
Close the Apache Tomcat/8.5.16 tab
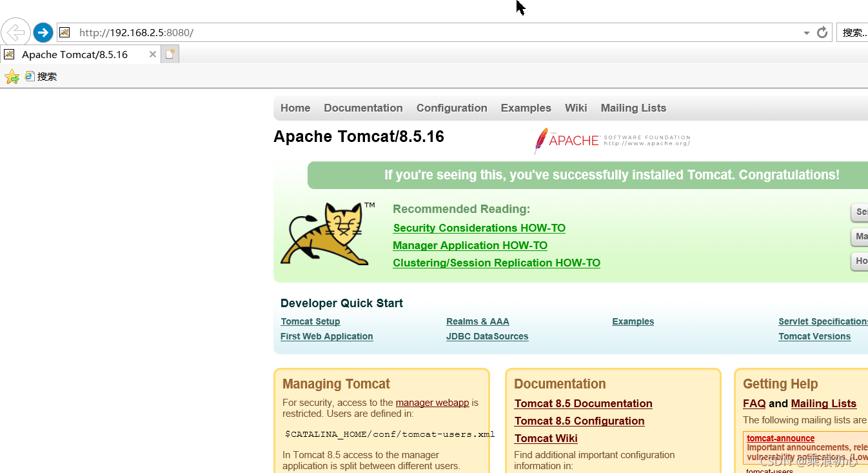[x=153, y=54]
